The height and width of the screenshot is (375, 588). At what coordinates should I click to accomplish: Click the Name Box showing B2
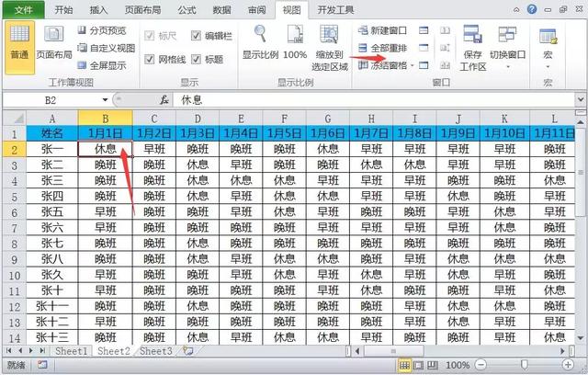point(51,100)
